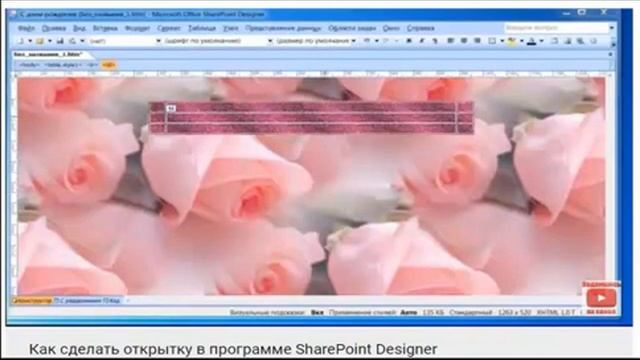This screenshot has height=360, width=640.
Task: Apply the highlight color swatch
Action: click(x=512, y=41)
